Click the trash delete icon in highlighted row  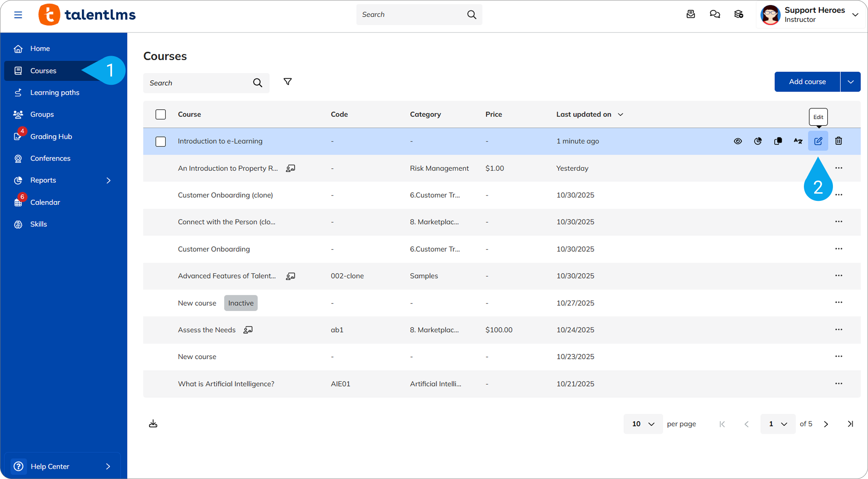coord(838,141)
